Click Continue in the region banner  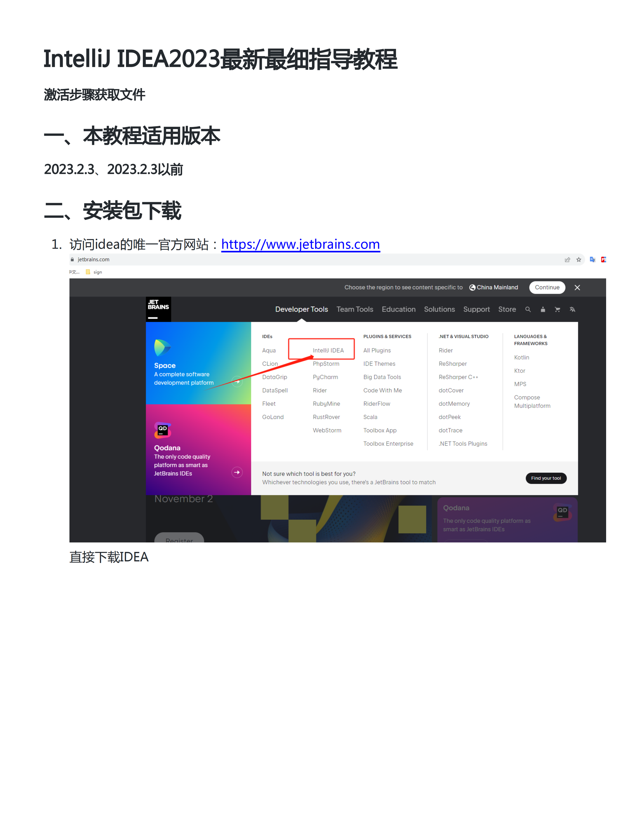(547, 287)
